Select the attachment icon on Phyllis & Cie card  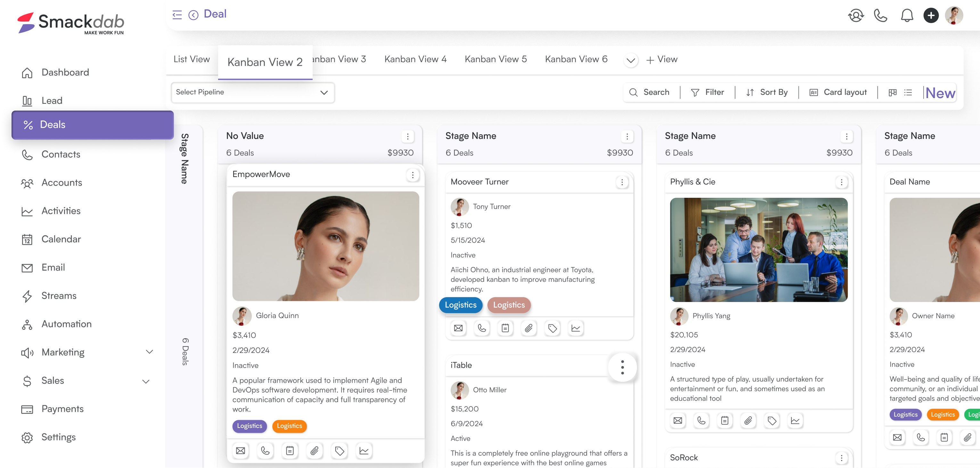[x=748, y=421]
